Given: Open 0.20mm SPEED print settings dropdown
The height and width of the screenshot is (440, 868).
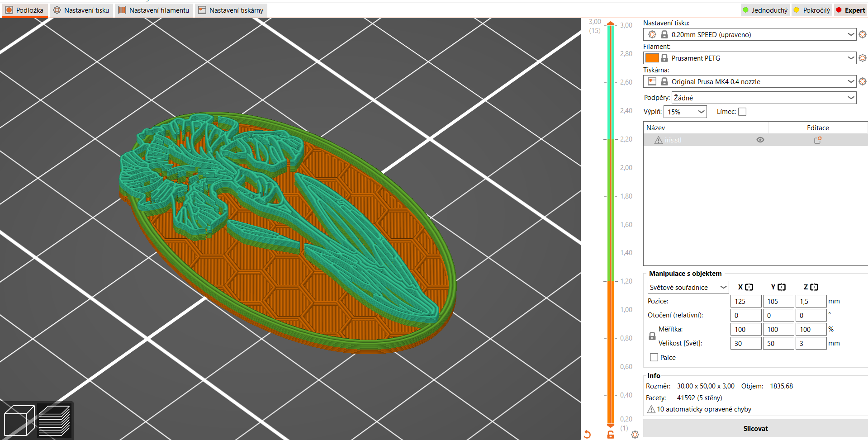Looking at the screenshot, I should coord(750,34).
